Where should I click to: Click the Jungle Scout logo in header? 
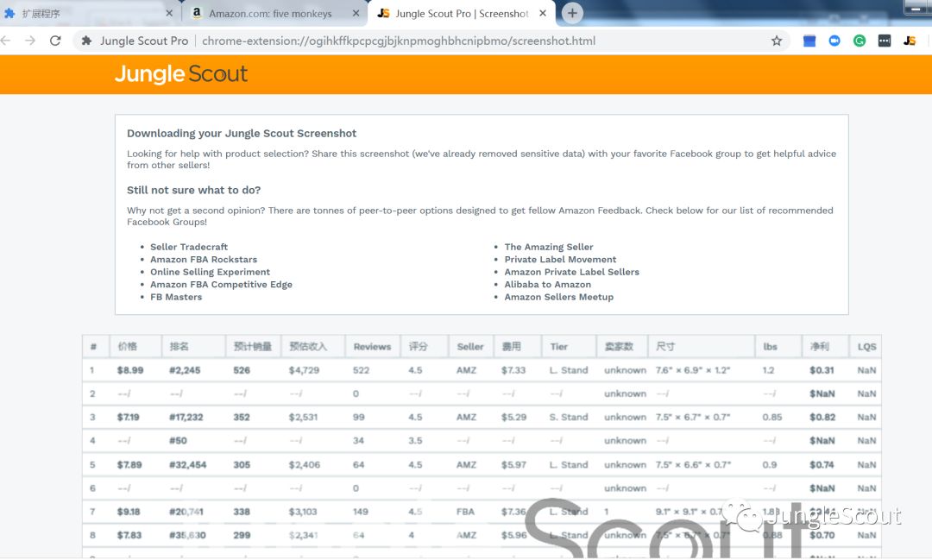click(x=181, y=74)
